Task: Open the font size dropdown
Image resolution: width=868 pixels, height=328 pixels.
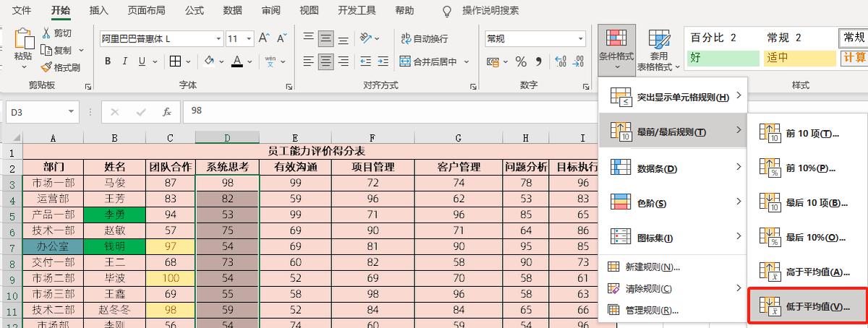Action: (x=248, y=38)
